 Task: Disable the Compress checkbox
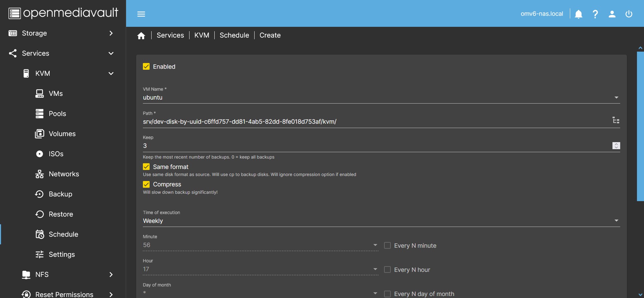pyautogui.click(x=146, y=184)
